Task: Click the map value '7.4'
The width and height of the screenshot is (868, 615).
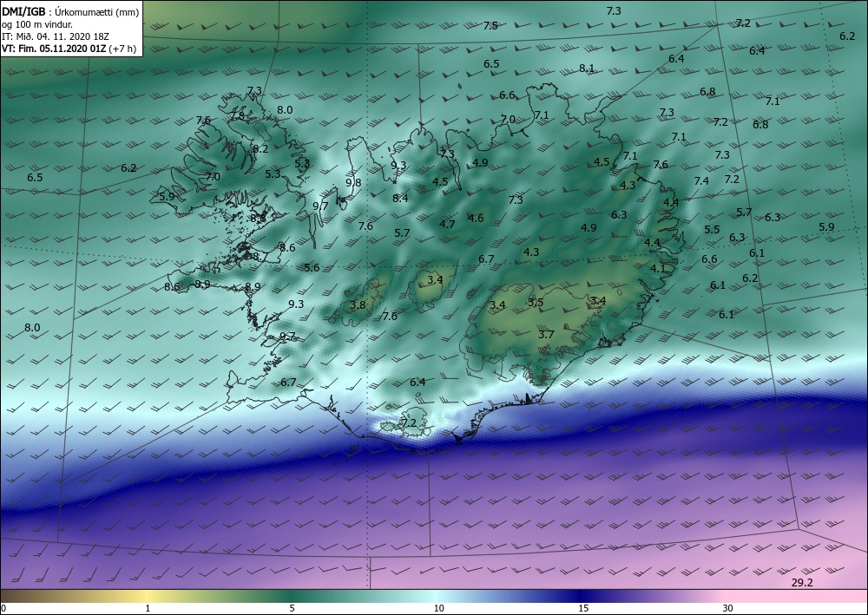Action: [701, 180]
